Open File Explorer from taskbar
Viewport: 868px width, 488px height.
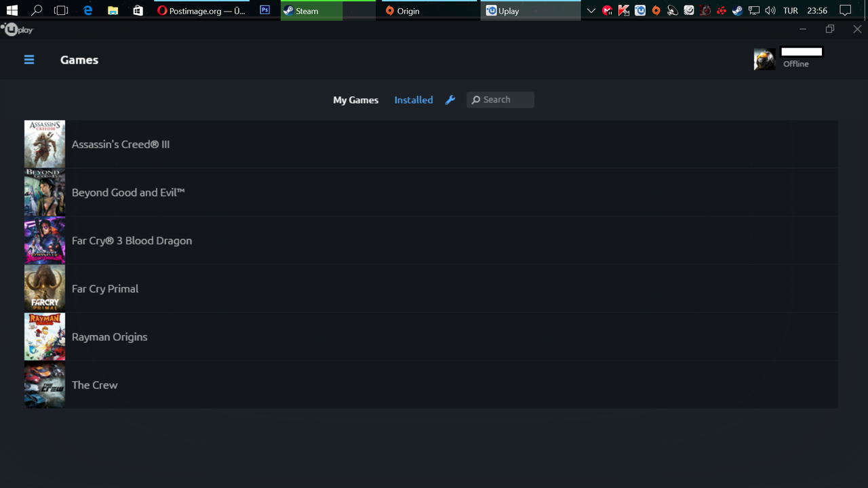[x=113, y=11]
